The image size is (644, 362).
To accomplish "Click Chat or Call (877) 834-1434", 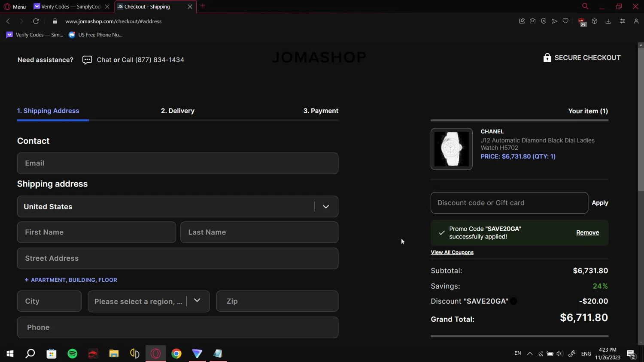I will [x=140, y=60].
